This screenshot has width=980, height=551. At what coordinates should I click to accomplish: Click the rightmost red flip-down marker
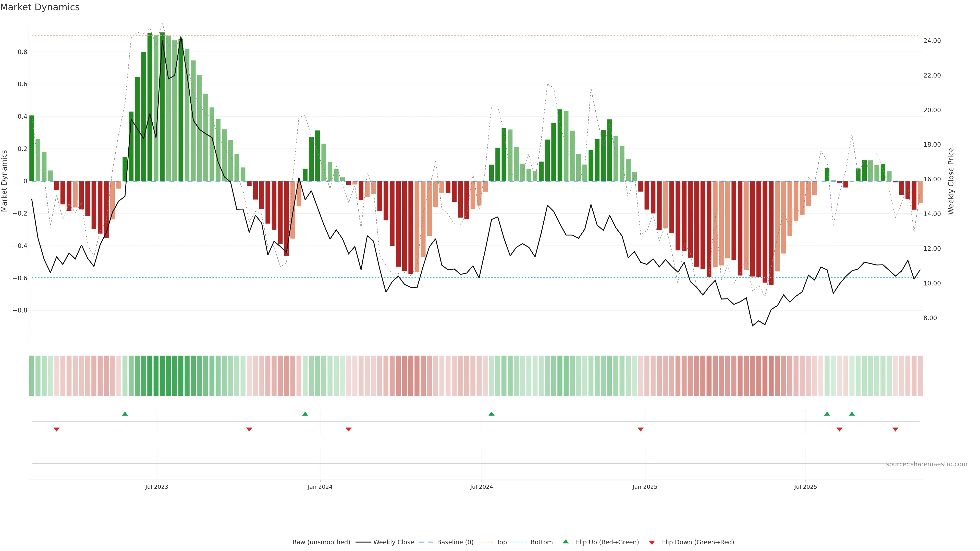(x=896, y=429)
